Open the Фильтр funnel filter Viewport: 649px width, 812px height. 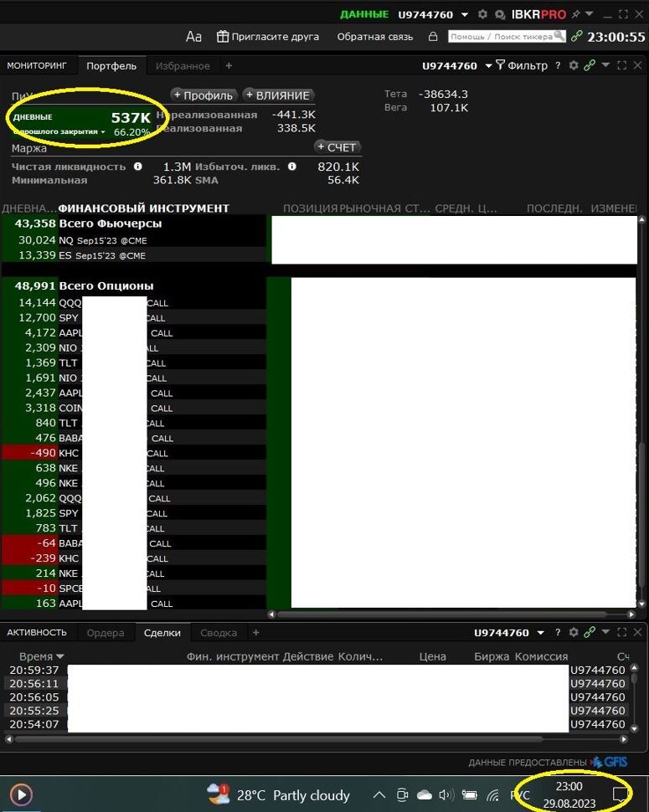point(522,65)
